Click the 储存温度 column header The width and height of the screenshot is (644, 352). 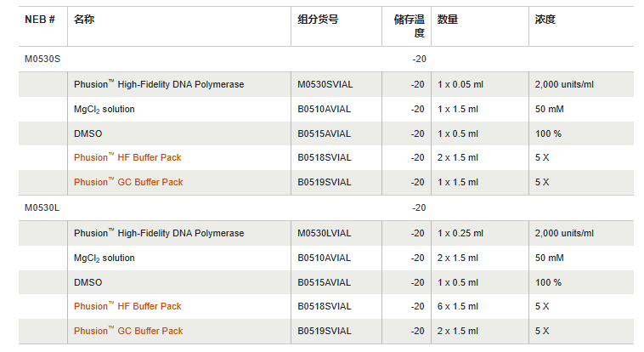tap(409, 26)
